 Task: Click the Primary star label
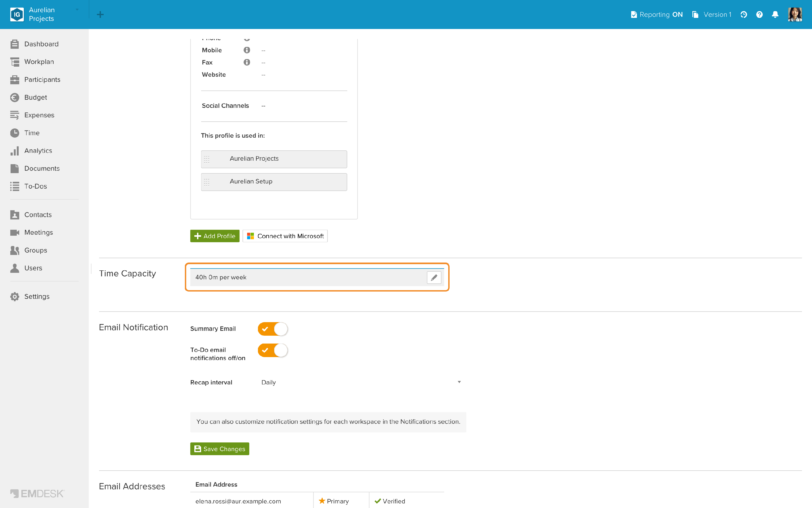point(333,501)
